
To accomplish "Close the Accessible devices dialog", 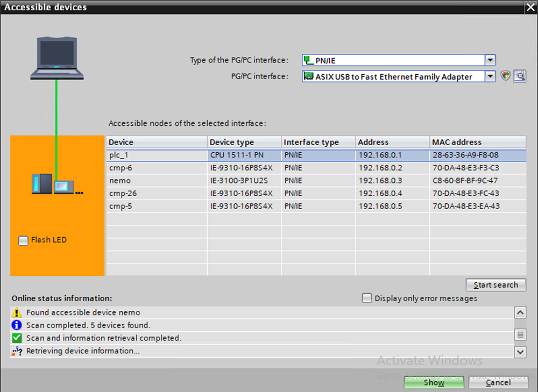I will pyautogui.click(x=530, y=7).
